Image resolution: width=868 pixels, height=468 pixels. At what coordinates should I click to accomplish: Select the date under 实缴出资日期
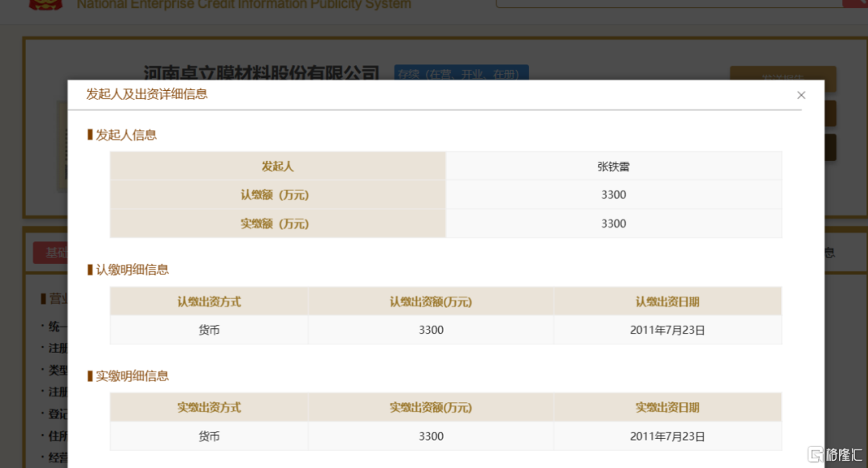pyautogui.click(x=668, y=437)
